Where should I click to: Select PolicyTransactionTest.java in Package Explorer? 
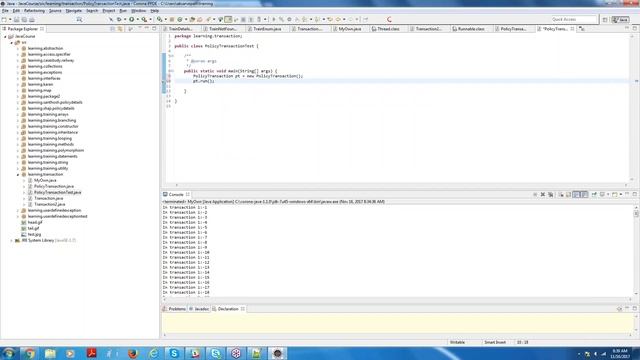pos(58,192)
